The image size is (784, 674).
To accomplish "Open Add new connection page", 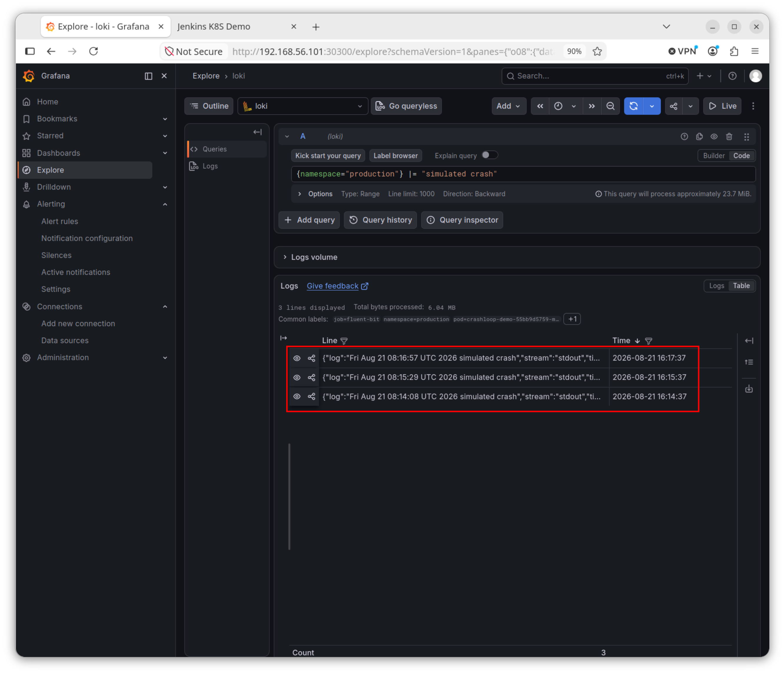I will [x=78, y=323].
